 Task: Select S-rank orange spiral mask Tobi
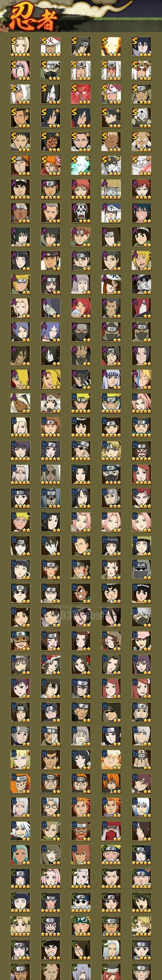[51, 141]
